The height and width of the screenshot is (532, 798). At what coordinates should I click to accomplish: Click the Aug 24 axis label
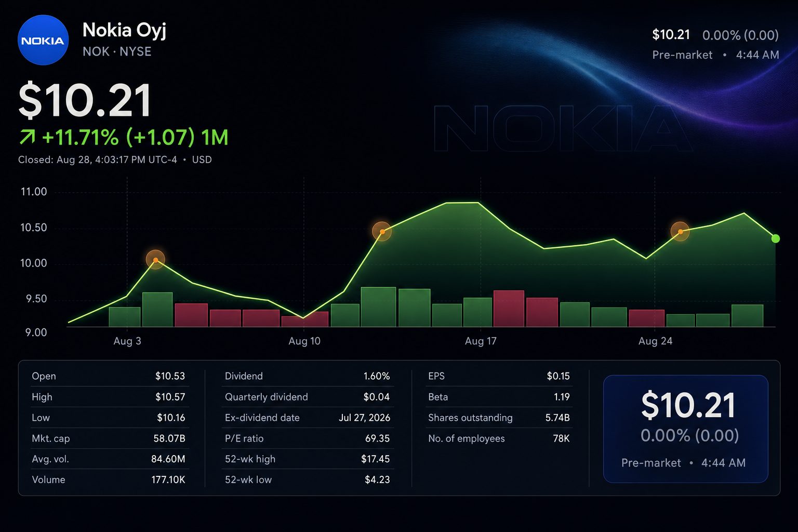(655, 341)
